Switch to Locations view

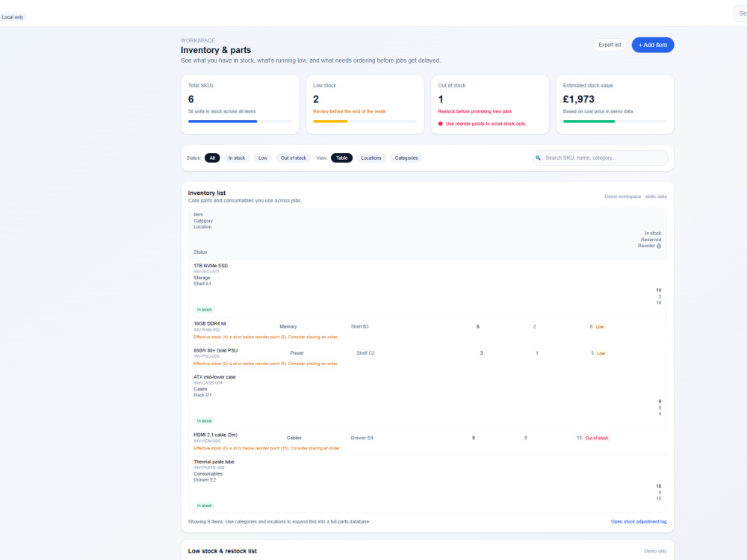click(x=371, y=158)
